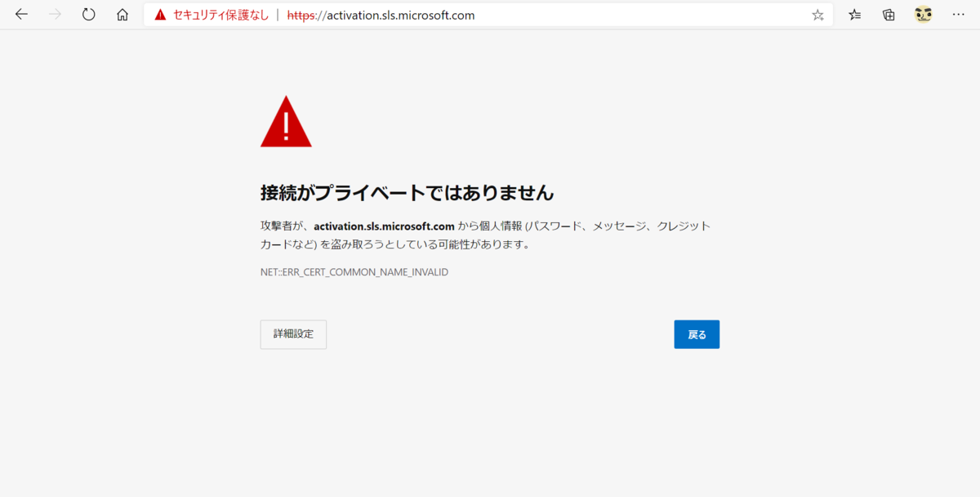980x497 pixels.
Task: Open the settings and more menu
Action: 958,15
